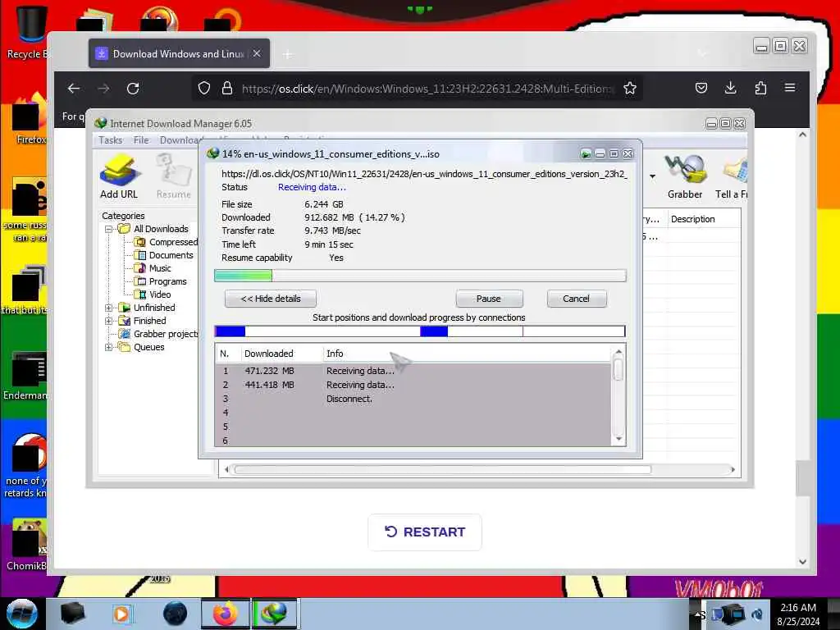Viewport: 840px width, 630px height.
Task: Open the File menu in IDM
Action: (x=141, y=139)
